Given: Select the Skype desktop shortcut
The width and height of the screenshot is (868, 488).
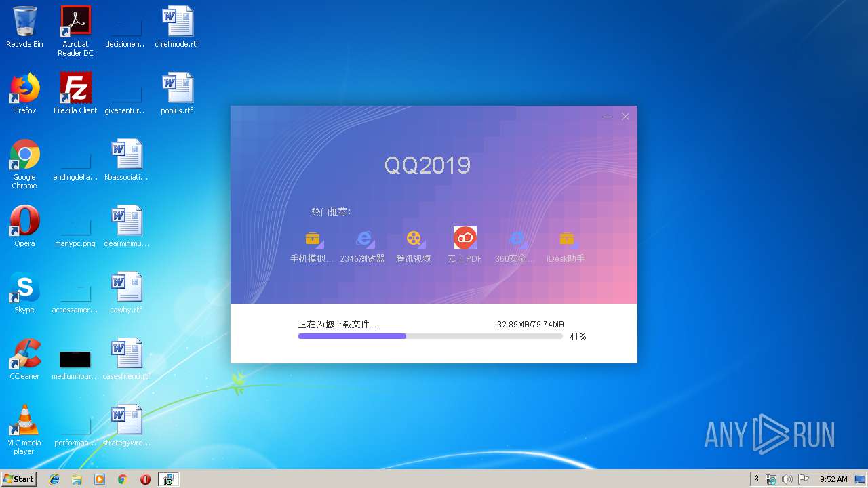Looking at the screenshot, I should pos(24,293).
